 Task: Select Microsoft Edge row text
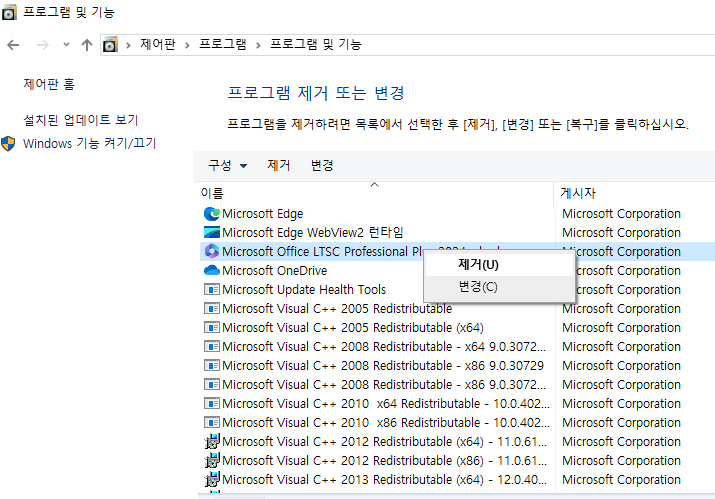coord(263,214)
